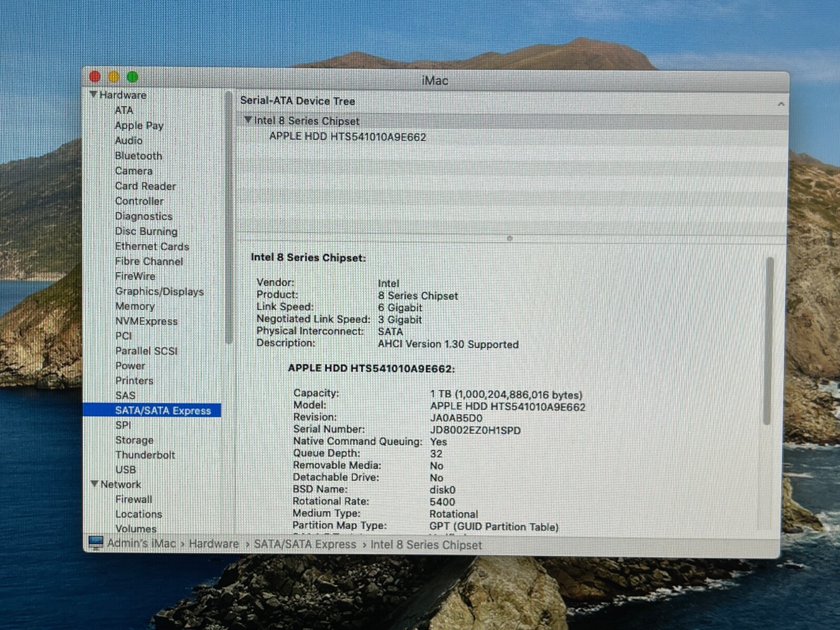Screen dimensions: 840x630
Task: Show Diagnostics information
Action: click(x=144, y=216)
